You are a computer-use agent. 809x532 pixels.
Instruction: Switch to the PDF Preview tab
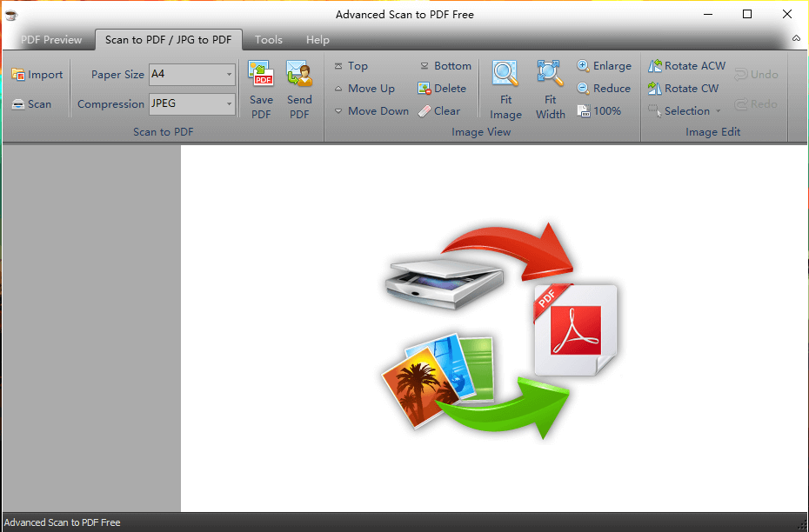point(51,40)
